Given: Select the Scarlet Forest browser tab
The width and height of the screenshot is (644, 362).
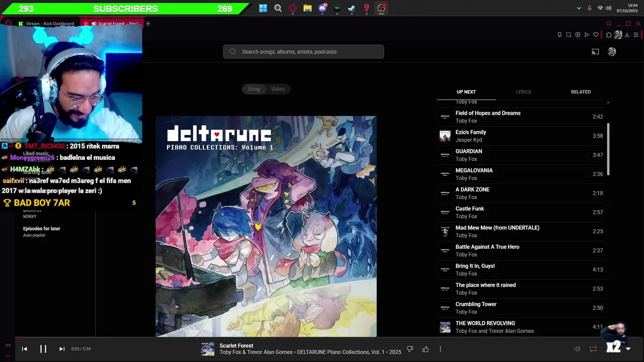Looking at the screenshot, I should [112, 24].
